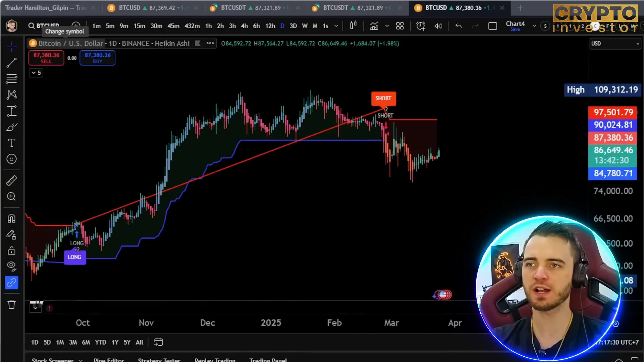Switch to the second BTCUSDT 87,321.89 tab
Screen dimensions: 644x362
[x=357, y=8]
